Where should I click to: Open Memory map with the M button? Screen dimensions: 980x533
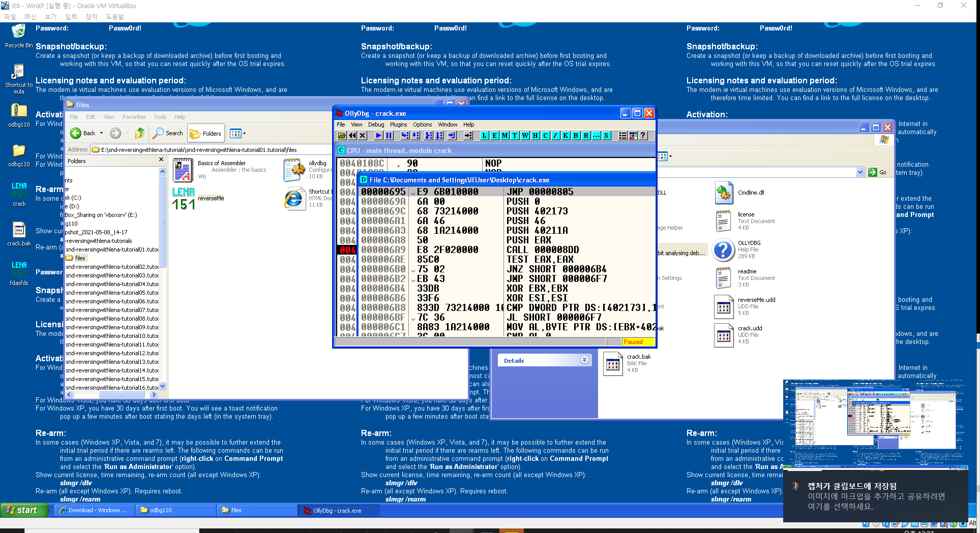504,135
